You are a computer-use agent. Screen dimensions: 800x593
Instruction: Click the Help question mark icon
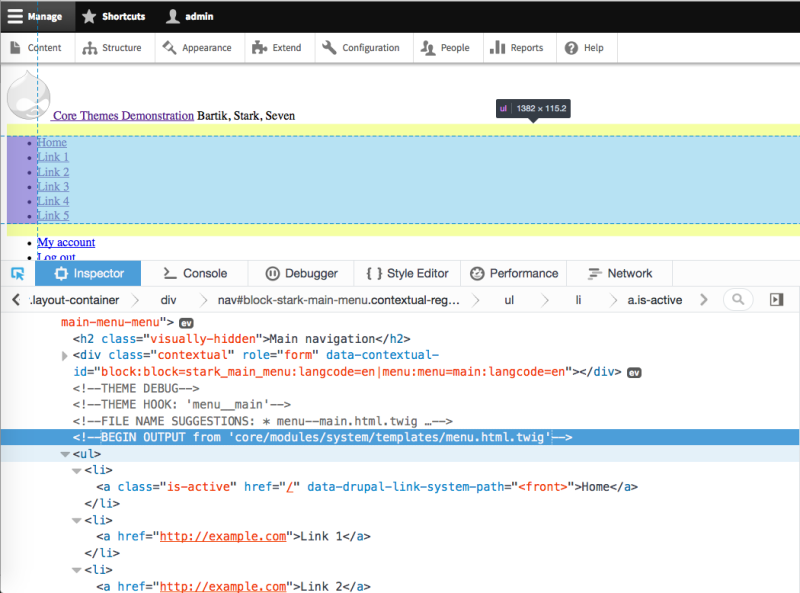pos(571,48)
